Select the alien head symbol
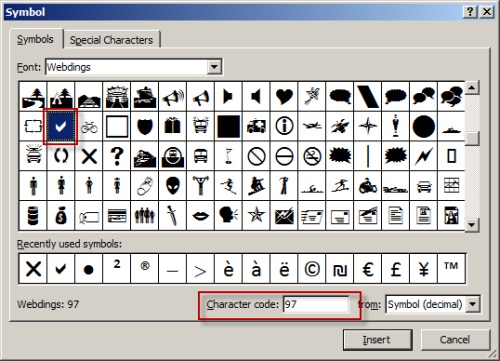 tap(173, 186)
